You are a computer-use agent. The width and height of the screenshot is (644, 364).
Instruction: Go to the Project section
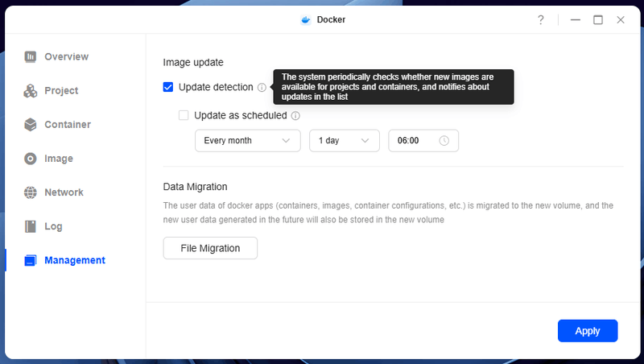coord(61,91)
